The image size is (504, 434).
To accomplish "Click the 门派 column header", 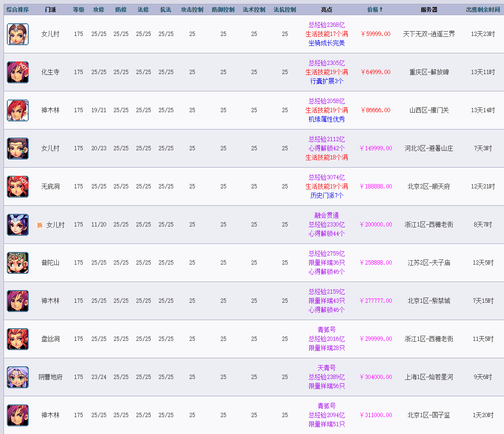I will click(51, 10).
